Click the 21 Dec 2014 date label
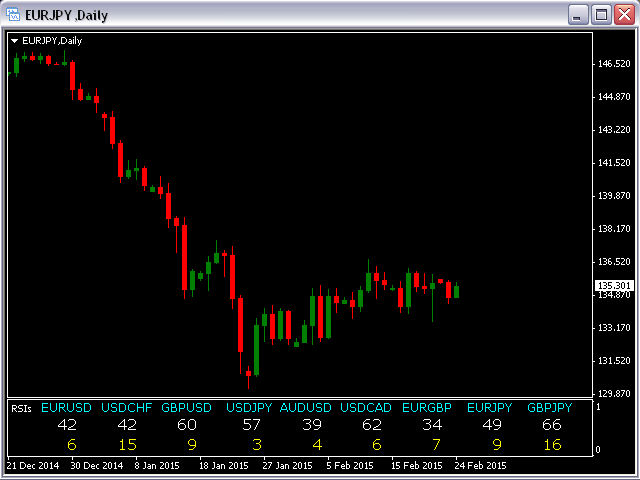This screenshot has width=640, height=480. click(33, 466)
